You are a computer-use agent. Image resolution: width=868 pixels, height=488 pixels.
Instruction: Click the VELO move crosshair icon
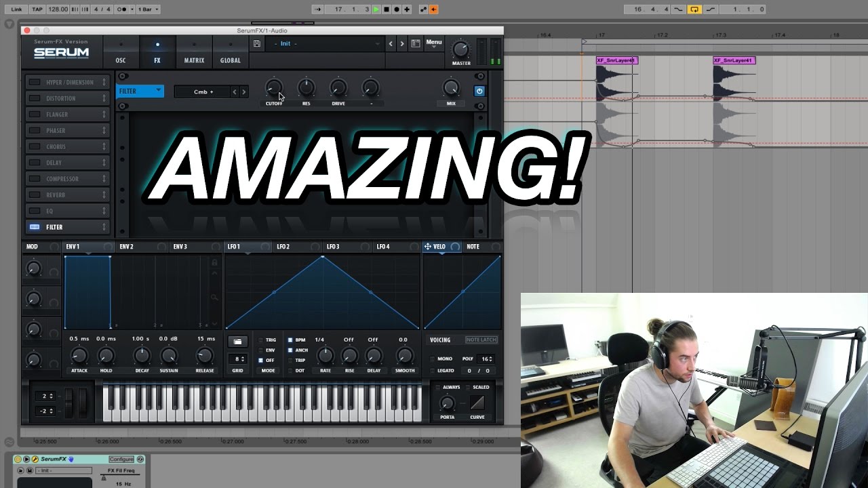[x=428, y=247]
